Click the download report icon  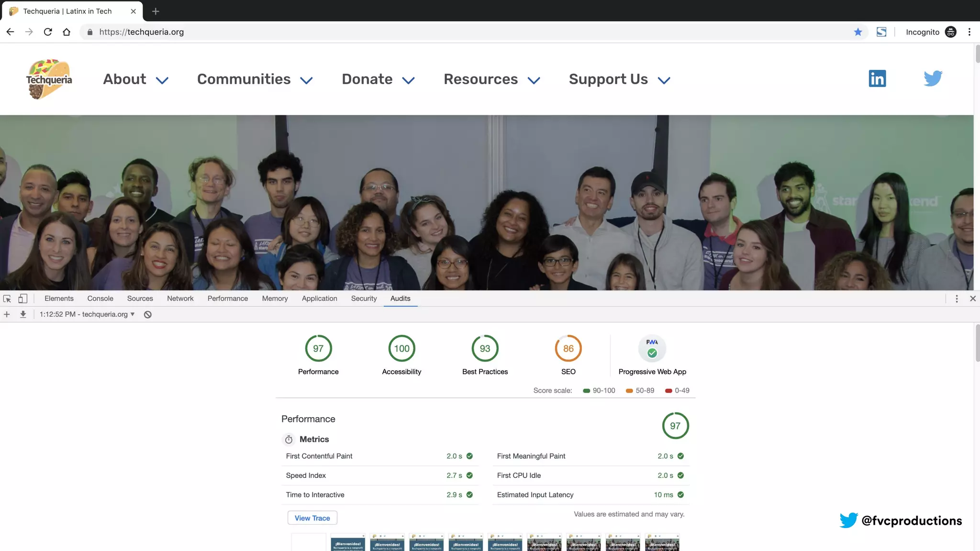tap(23, 314)
